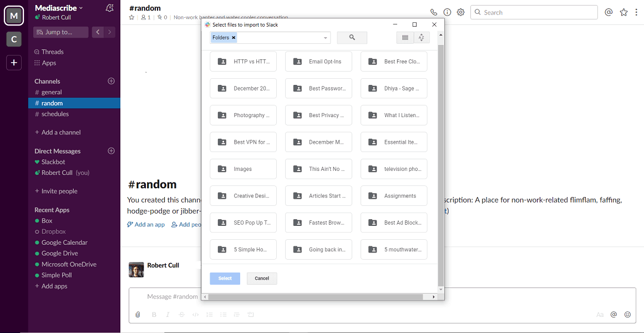Click the search magnifier button in file picker

tap(352, 37)
